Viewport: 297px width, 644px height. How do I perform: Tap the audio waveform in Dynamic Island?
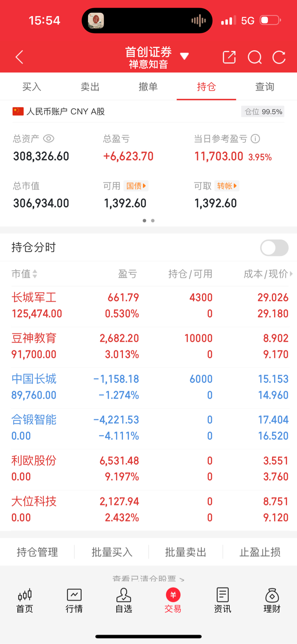point(198,20)
